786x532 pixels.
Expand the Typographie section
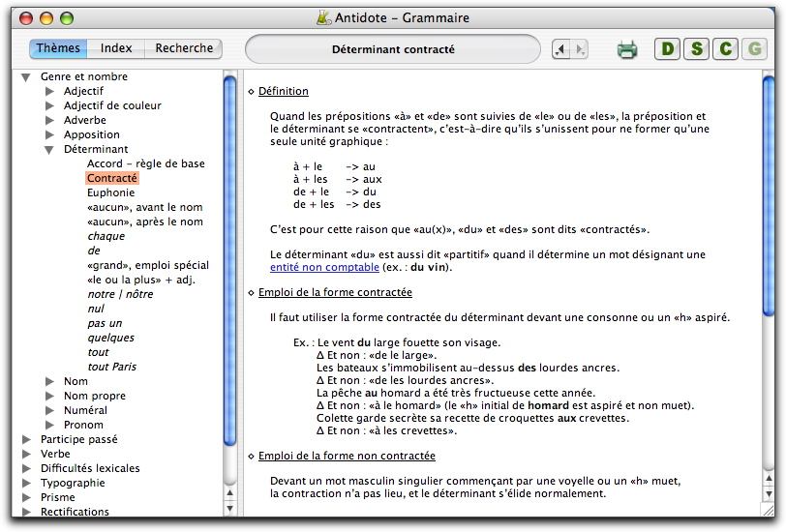(x=26, y=483)
